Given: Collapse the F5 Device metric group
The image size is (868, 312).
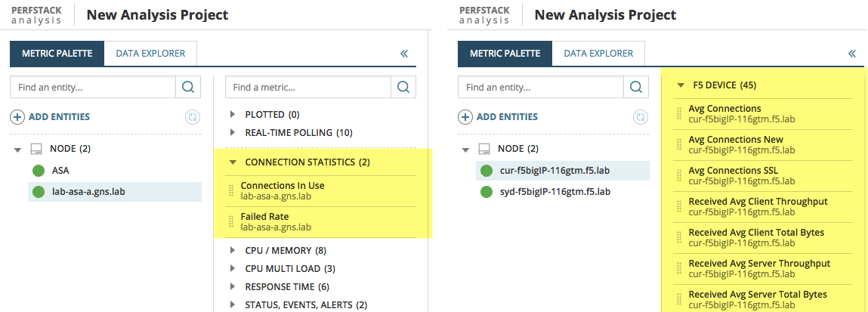Looking at the screenshot, I should pos(681,85).
